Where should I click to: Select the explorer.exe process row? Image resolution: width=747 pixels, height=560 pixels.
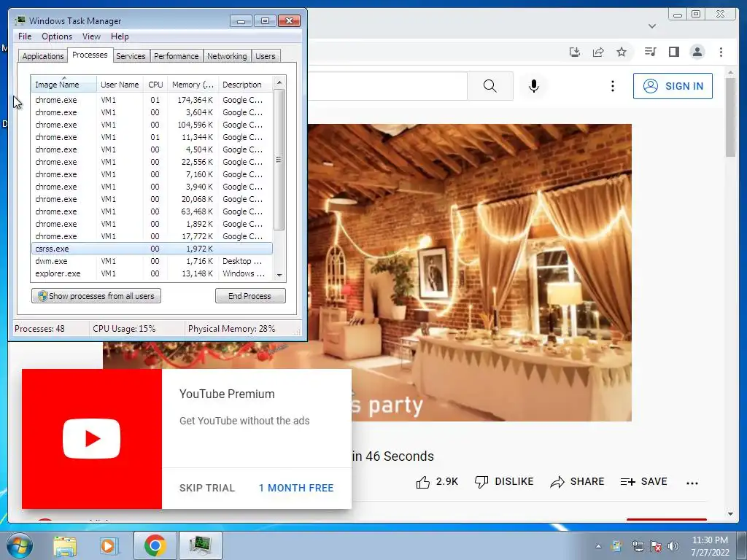click(x=152, y=273)
